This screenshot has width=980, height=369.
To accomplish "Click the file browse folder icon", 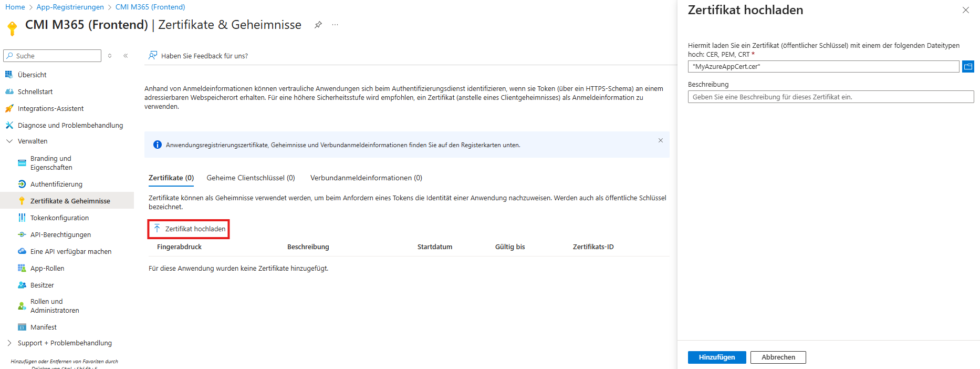I will (x=968, y=67).
